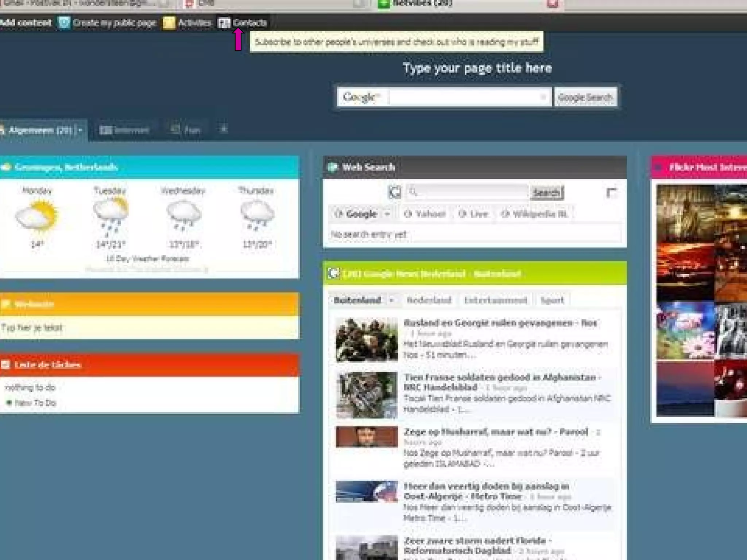The image size is (747, 560).
Task: Click the Contacts icon in top bar
Action: click(x=224, y=23)
